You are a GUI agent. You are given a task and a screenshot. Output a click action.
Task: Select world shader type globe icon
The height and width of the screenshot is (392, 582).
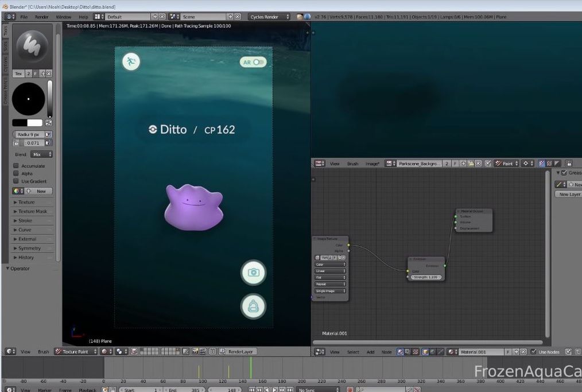pyautogui.click(x=433, y=352)
